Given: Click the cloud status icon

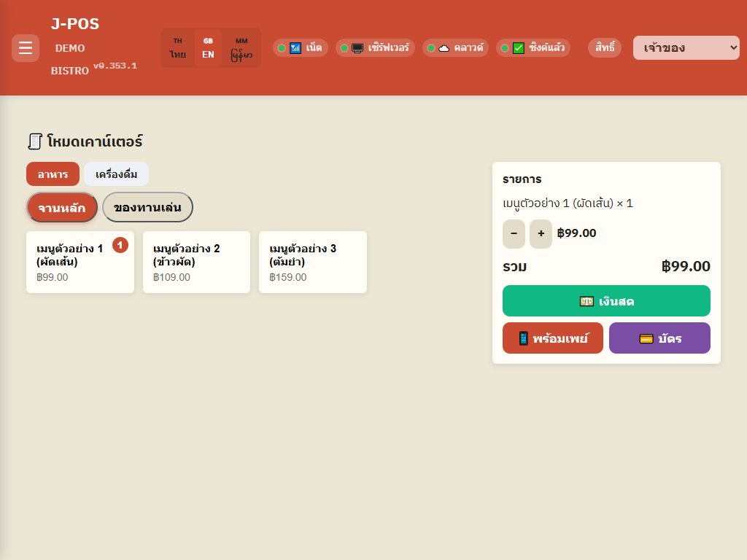Looking at the screenshot, I should pos(444,48).
